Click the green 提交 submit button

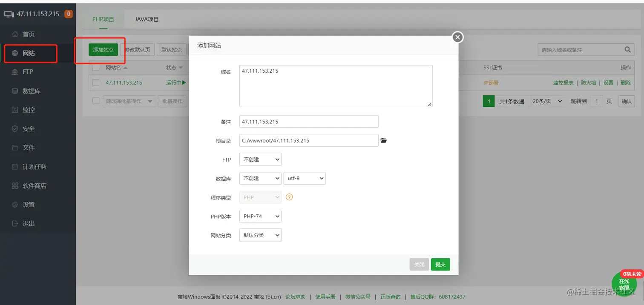[440, 265]
